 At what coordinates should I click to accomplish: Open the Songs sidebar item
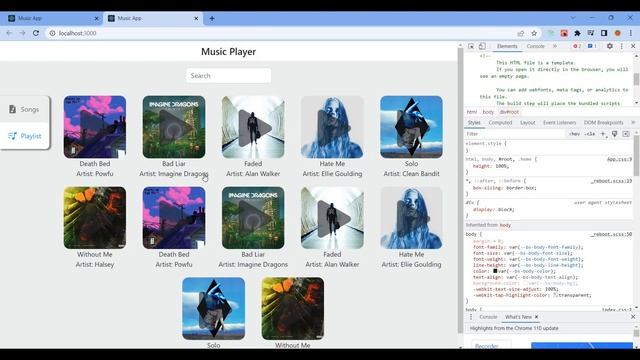(24, 109)
